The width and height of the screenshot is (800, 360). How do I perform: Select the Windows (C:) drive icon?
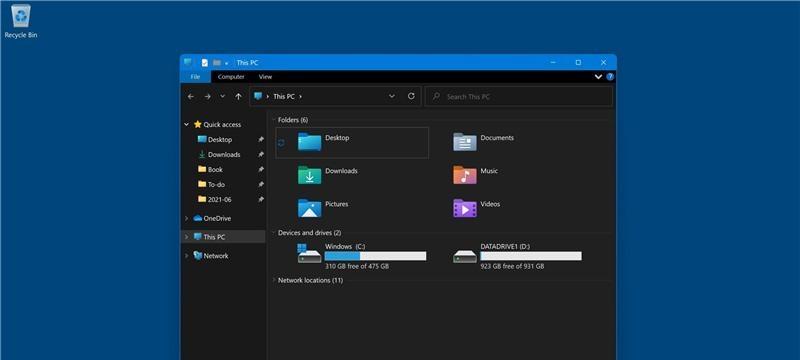click(x=309, y=253)
